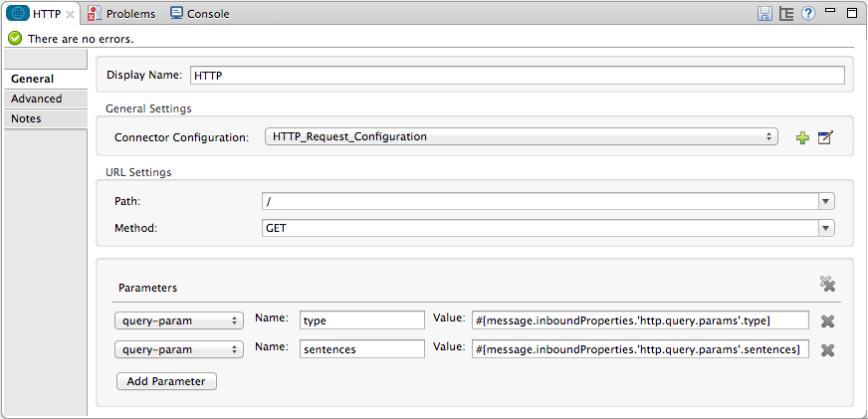Click the Add Parameter button
This screenshot has width=868, height=419.
tap(166, 381)
